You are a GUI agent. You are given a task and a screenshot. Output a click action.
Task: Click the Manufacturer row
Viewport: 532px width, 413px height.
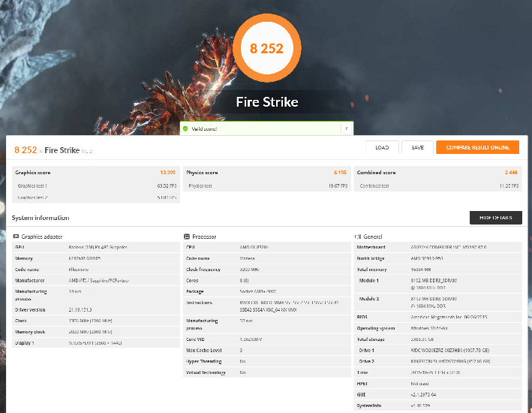[96, 281]
